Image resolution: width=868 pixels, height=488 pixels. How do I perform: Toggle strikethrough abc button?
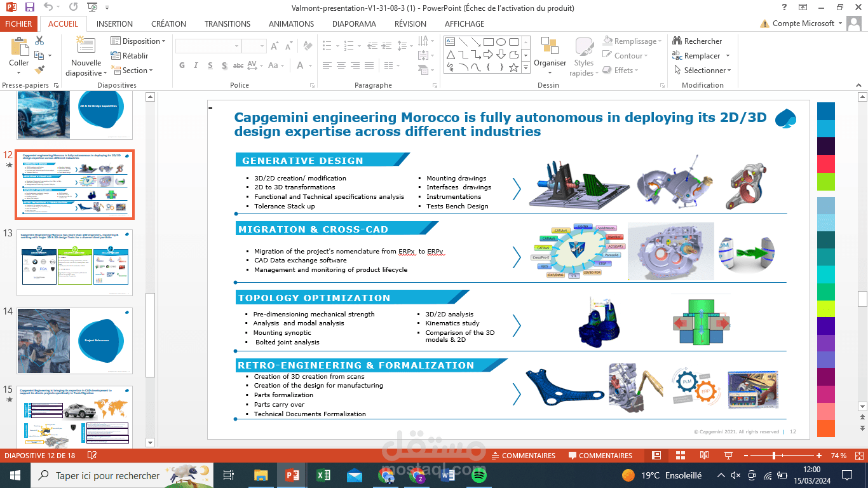[x=238, y=65]
